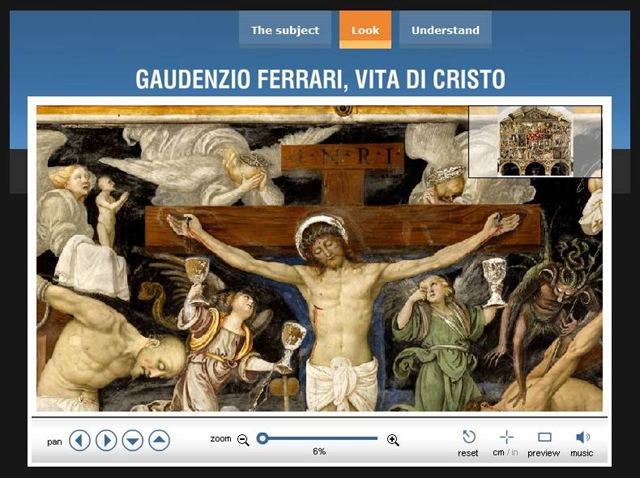Screen dimensions: 640x478
Task: Toggle cm / in measurement units
Action: (506, 437)
